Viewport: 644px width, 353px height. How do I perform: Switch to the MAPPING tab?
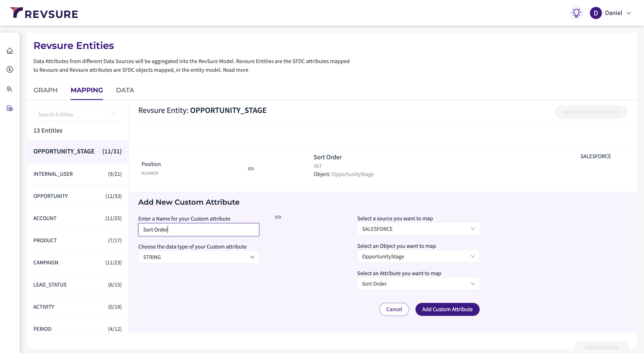[87, 90]
